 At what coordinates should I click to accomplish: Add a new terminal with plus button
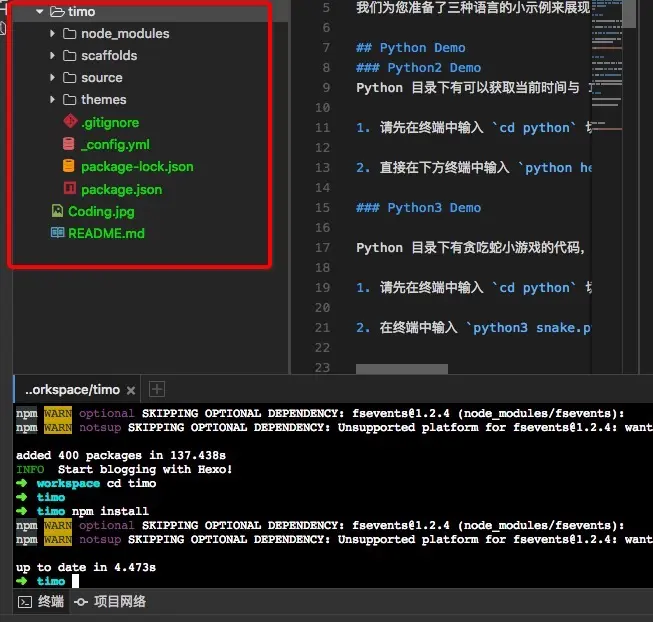pos(157,389)
